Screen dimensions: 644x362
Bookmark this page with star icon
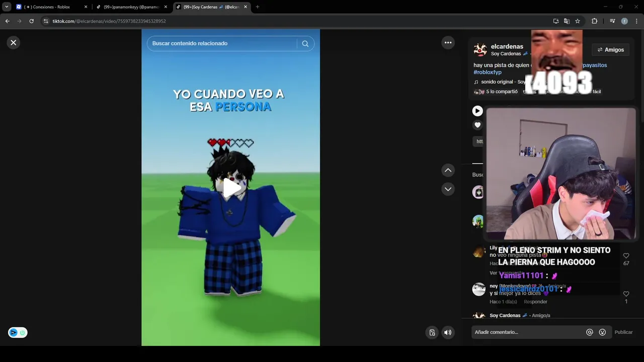point(578,21)
